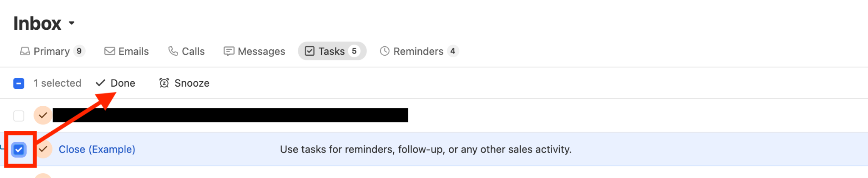Click the speech bubble Messages icon
Viewport: 868px width, 178px height.
pos(229,51)
